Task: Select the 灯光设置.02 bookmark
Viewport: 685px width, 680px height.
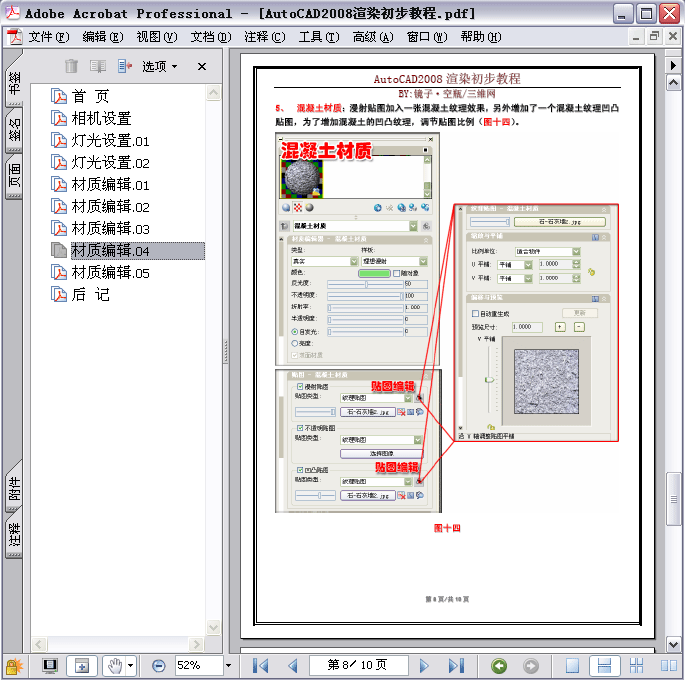Action: pyautogui.click(x=111, y=162)
